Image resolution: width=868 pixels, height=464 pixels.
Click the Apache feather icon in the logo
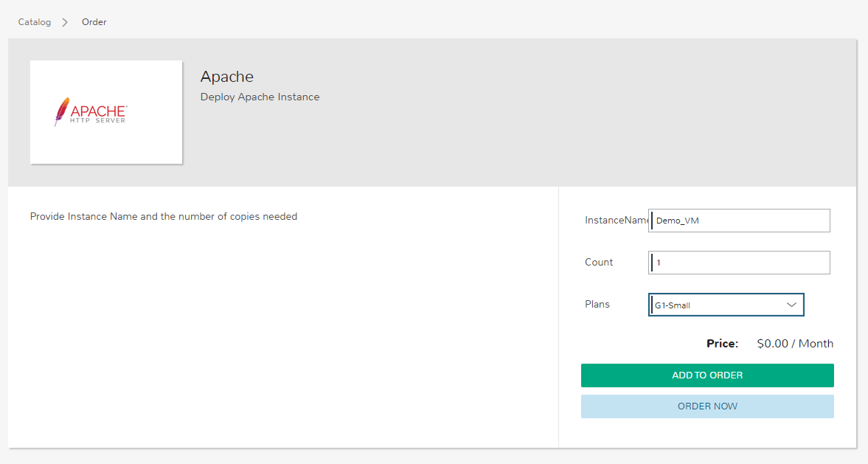61,111
